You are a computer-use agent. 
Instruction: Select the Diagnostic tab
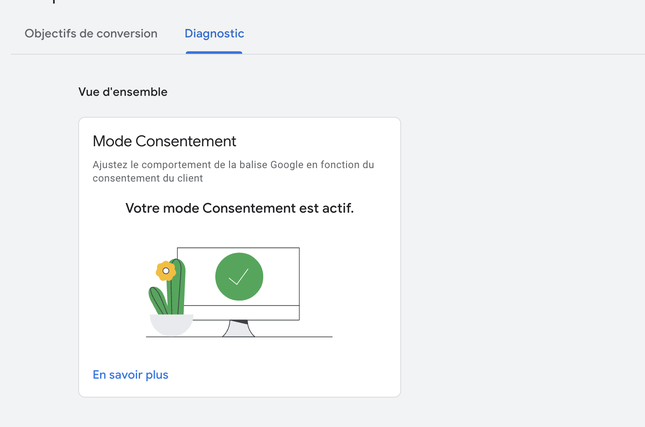(x=214, y=34)
